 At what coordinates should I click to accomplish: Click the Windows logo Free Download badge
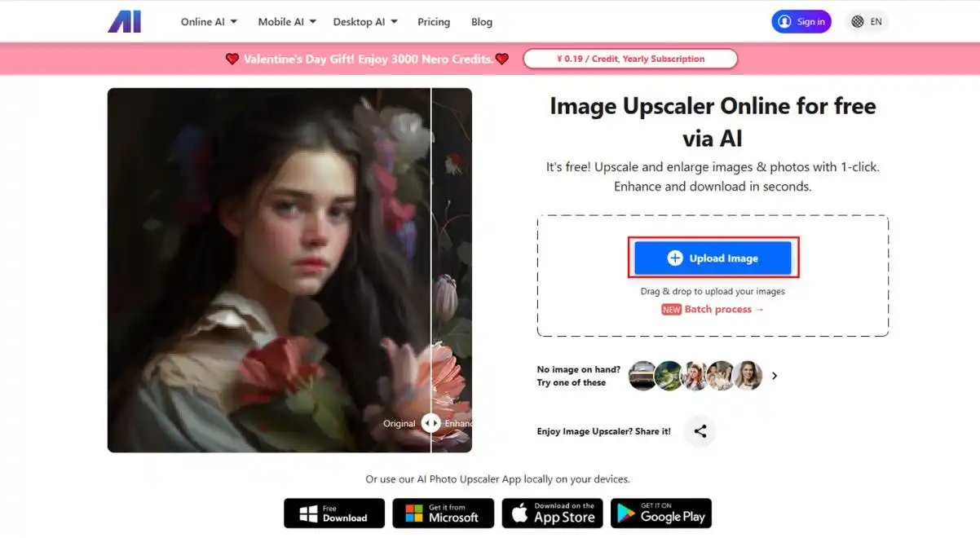[334, 514]
